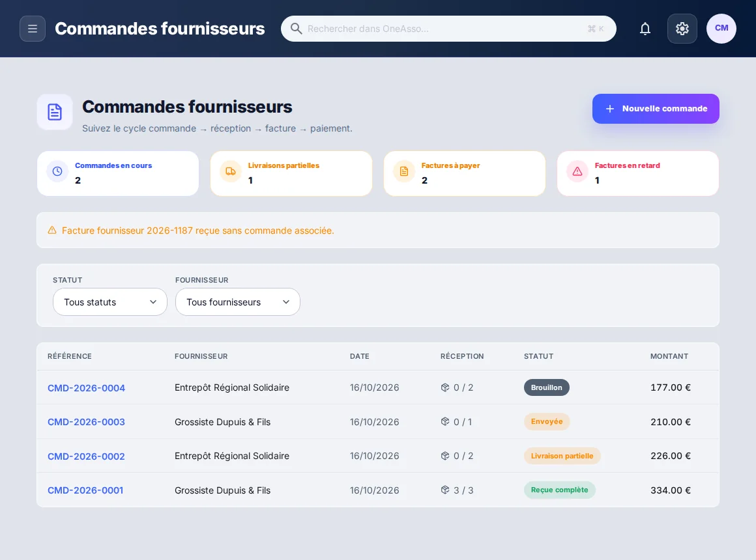Click the 210.00 € amount
Viewport: 756px width, 560px height.
point(671,422)
